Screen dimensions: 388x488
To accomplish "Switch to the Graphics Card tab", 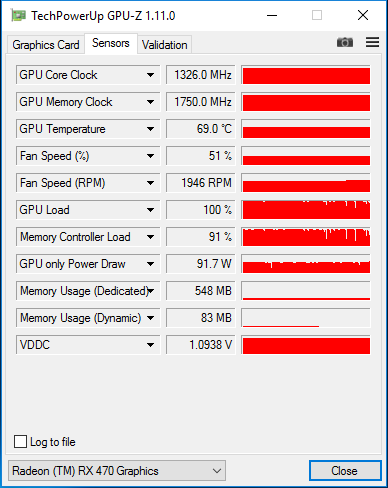I will pyautogui.click(x=46, y=45).
